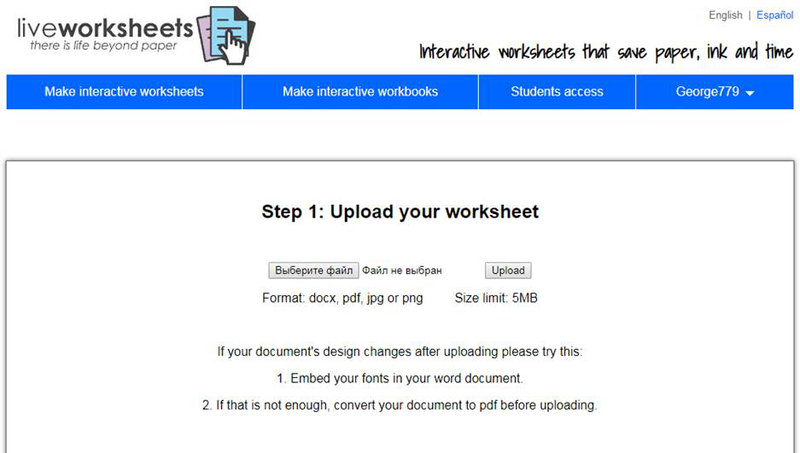Click the liveworksheets wordmark text
The width and height of the screenshot is (800, 453).
click(x=105, y=24)
